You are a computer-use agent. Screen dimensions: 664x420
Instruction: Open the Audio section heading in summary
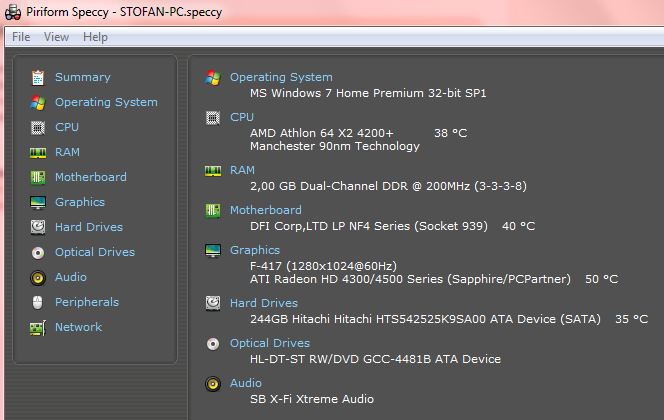(245, 383)
